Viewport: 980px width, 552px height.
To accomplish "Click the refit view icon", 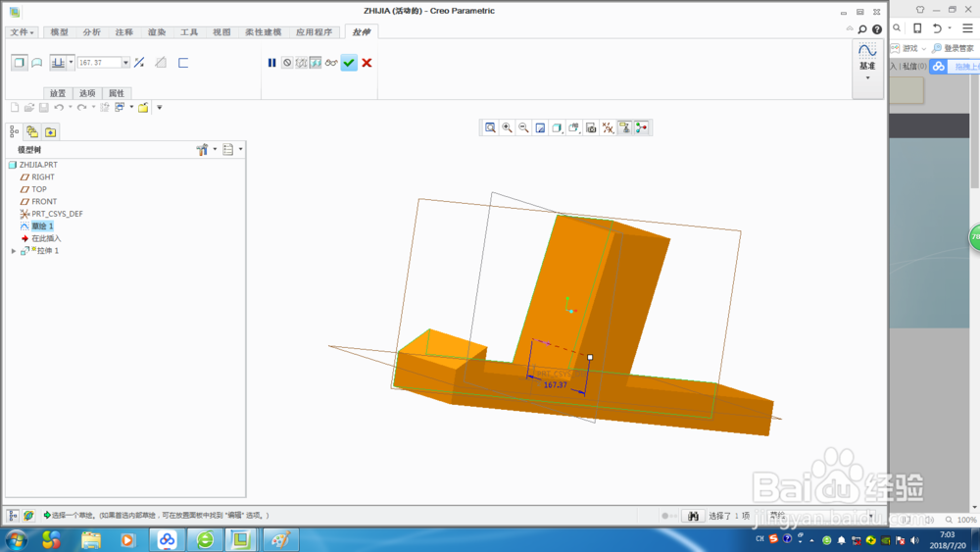I will point(491,127).
